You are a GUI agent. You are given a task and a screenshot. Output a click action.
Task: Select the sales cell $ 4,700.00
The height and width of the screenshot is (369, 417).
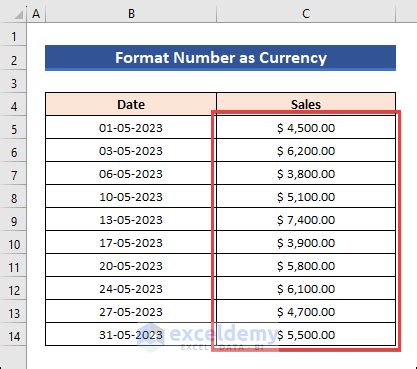coord(306,312)
